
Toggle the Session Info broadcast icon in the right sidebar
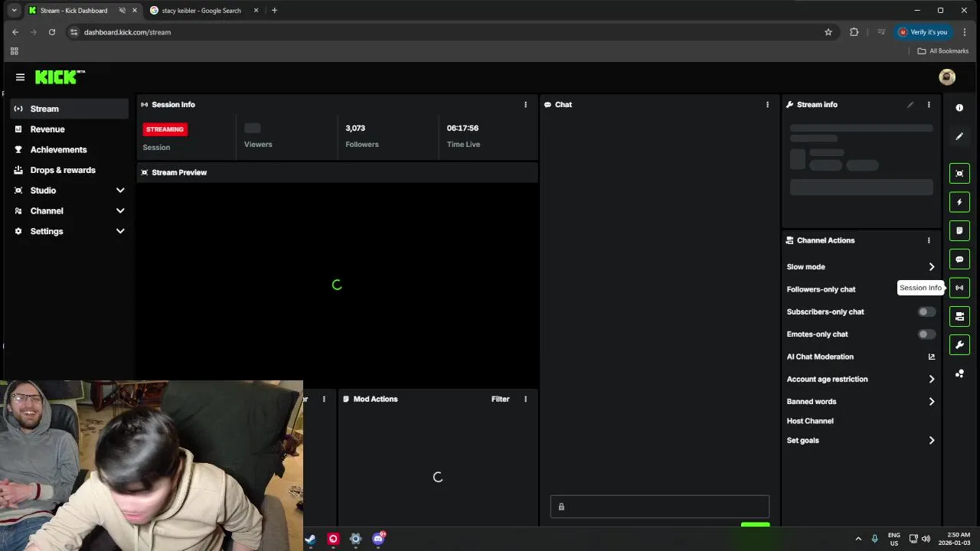click(x=959, y=288)
